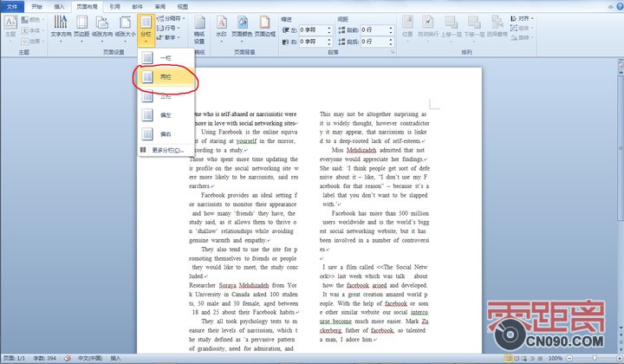624x364 pixels.
Task: Click the Help question mark icon
Action: 619,6
